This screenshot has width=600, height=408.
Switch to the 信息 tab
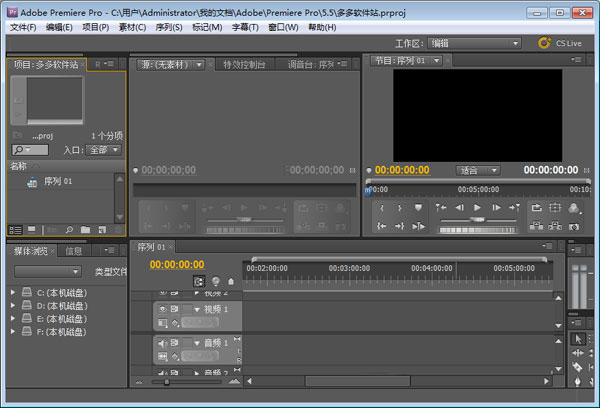click(x=74, y=251)
